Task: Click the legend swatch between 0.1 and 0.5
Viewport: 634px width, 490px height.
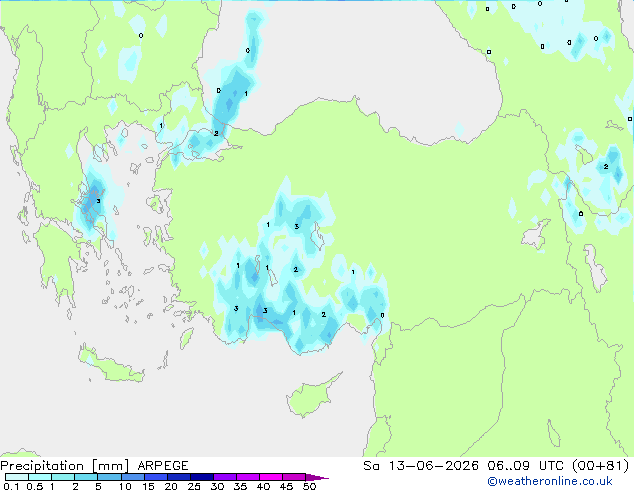Action: [17, 477]
